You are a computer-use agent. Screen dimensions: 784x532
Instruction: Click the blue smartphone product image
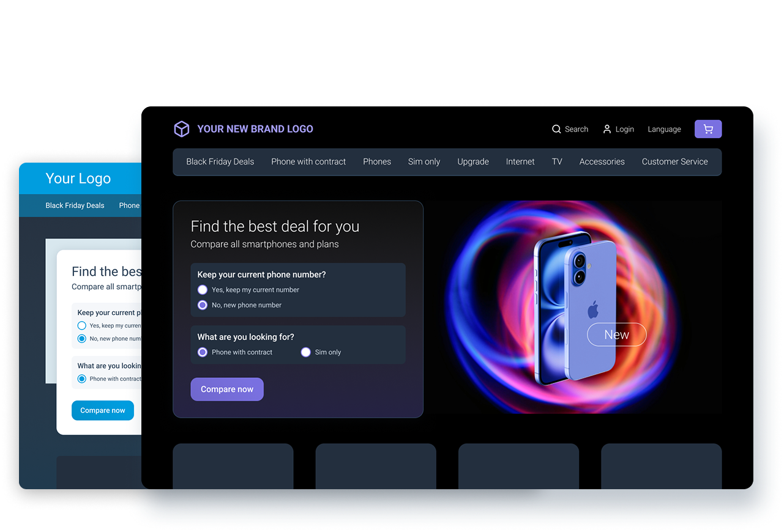coord(575,309)
